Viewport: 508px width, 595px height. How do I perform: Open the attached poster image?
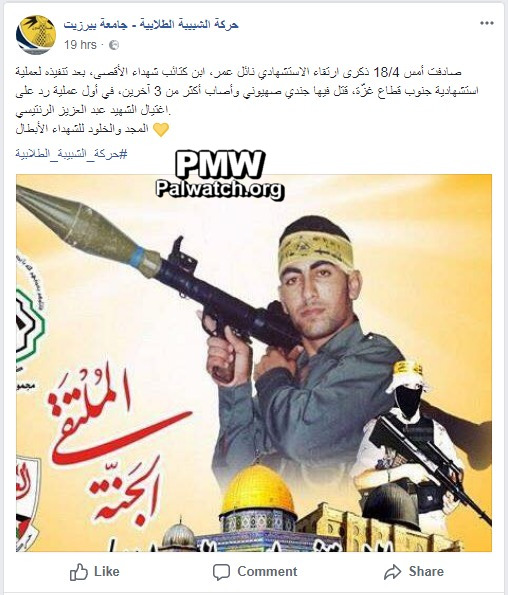pos(254,363)
